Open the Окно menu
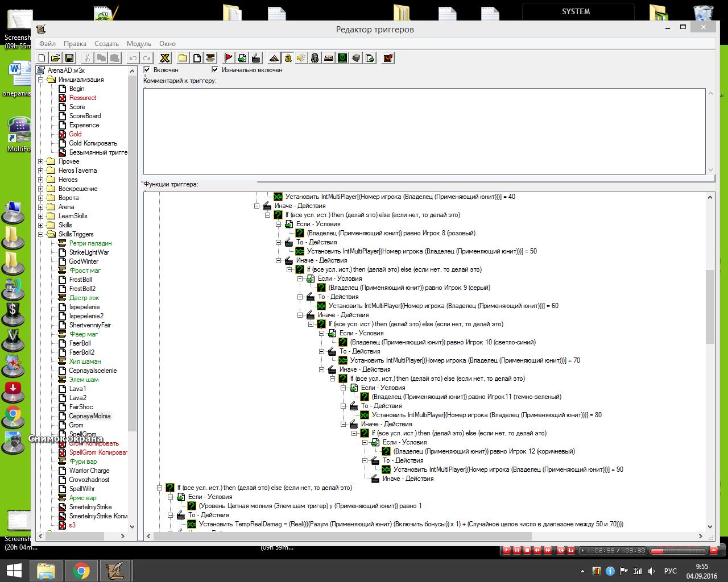This screenshot has width=728, height=582. 167,44
